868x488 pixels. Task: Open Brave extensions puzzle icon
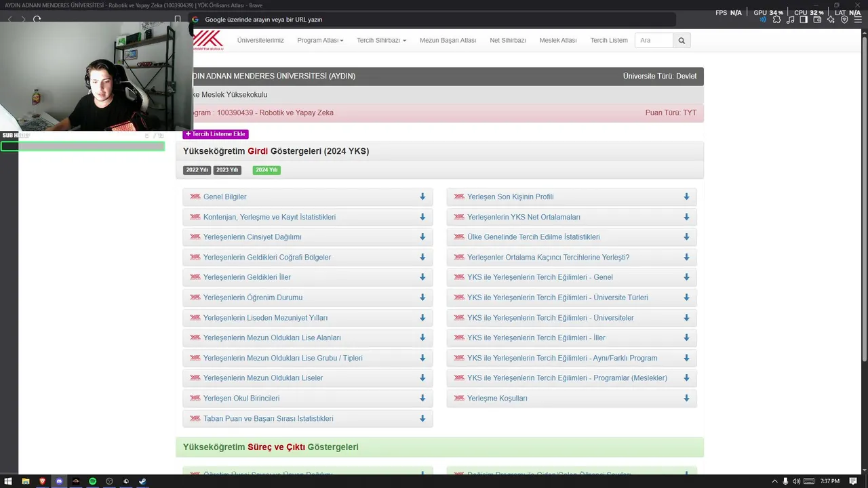pyautogui.click(x=776, y=20)
